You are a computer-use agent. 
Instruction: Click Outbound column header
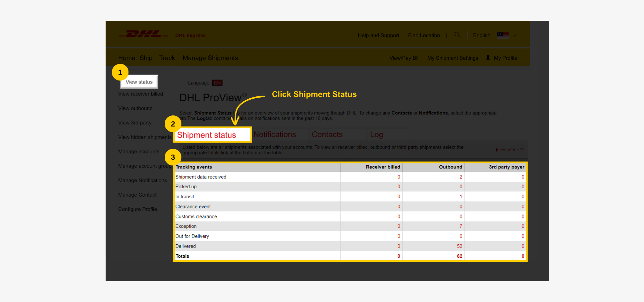[x=450, y=167]
